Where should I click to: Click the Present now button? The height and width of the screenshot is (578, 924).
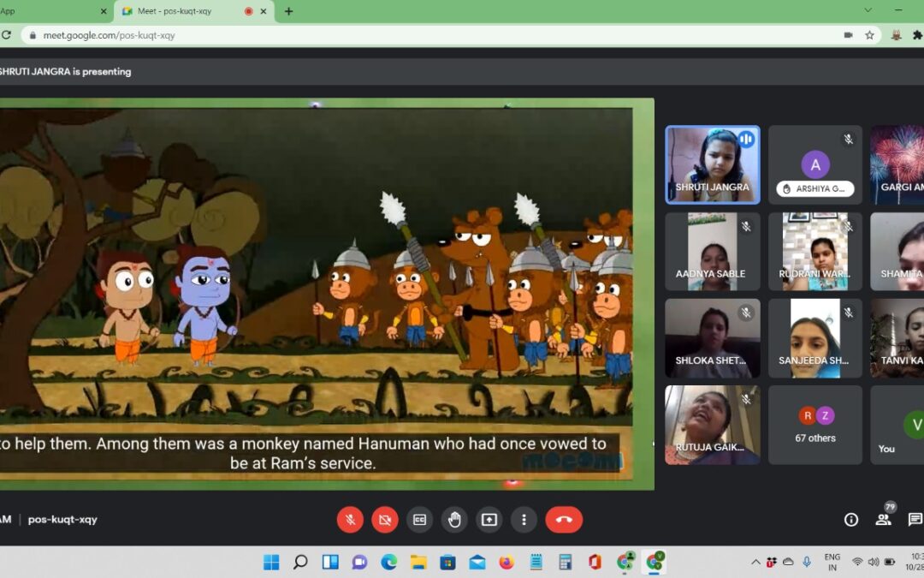pos(489,520)
